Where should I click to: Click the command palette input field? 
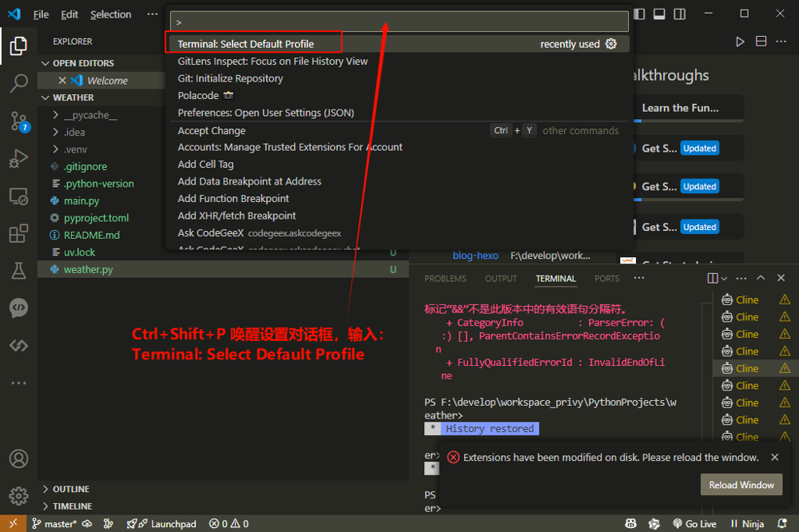[399, 22]
